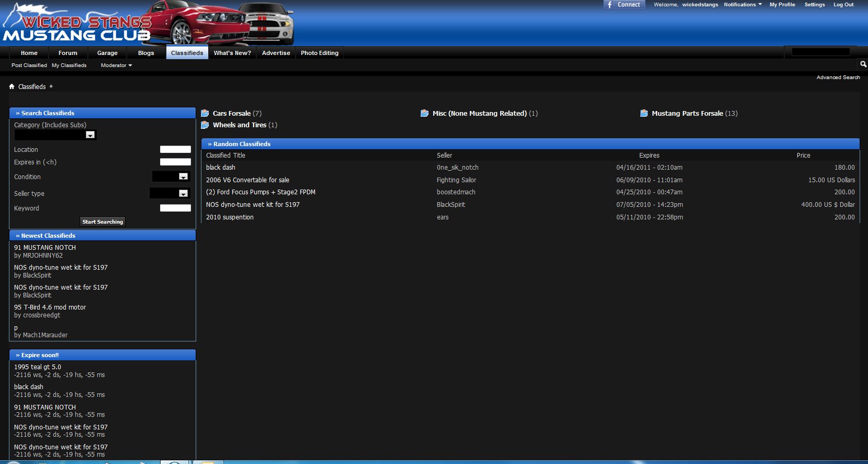Open the What's New? tab
The image size is (868, 464).
coord(232,53)
